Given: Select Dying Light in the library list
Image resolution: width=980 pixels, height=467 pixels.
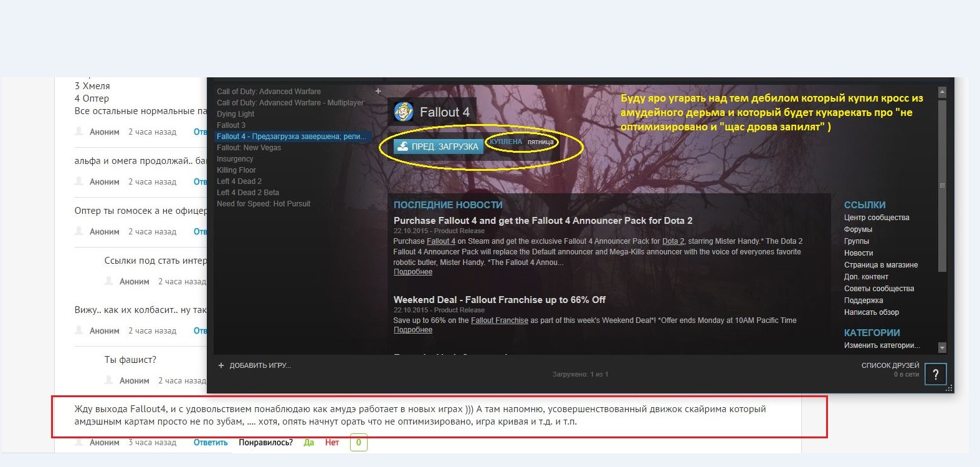Looking at the screenshot, I should click(x=235, y=114).
